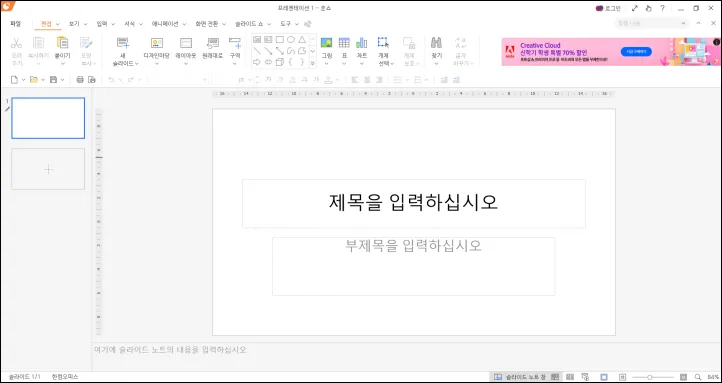Screen dimensions: 722x383
Task: Click the print preview icon
Action: point(92,80)
